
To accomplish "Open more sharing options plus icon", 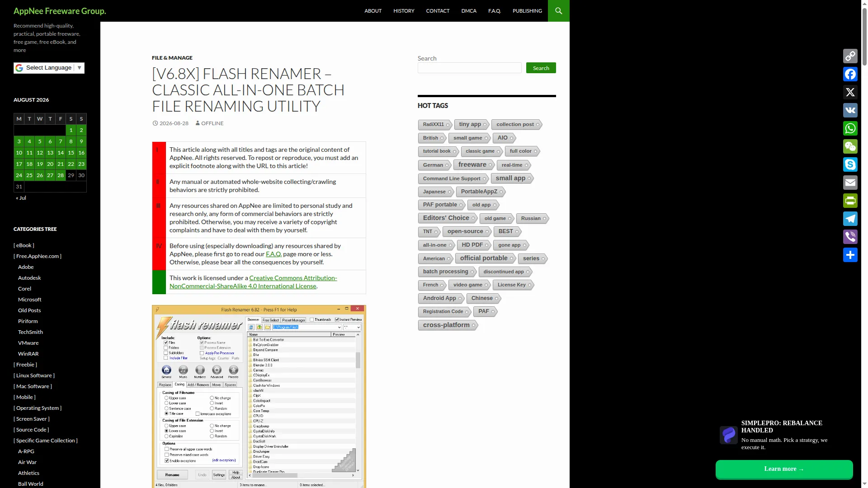I will click(x=850, y=255).
